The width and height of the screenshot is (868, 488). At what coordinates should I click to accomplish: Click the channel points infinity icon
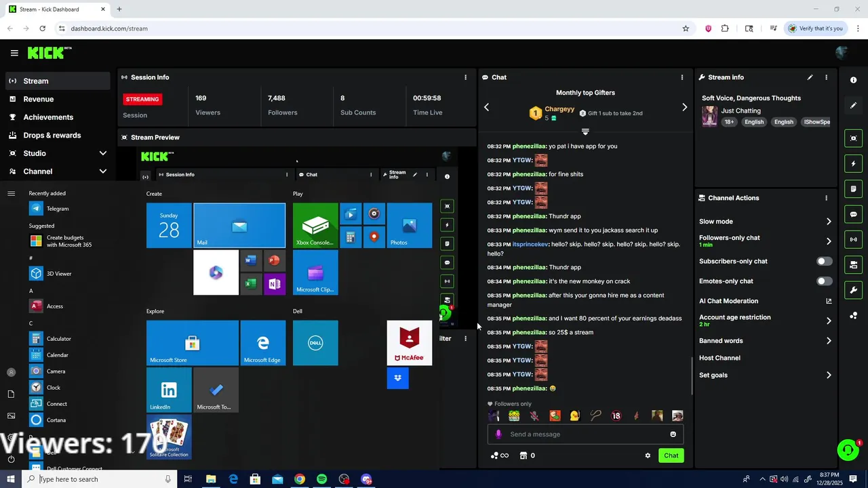pyautogui.click(x=499, y=455)
